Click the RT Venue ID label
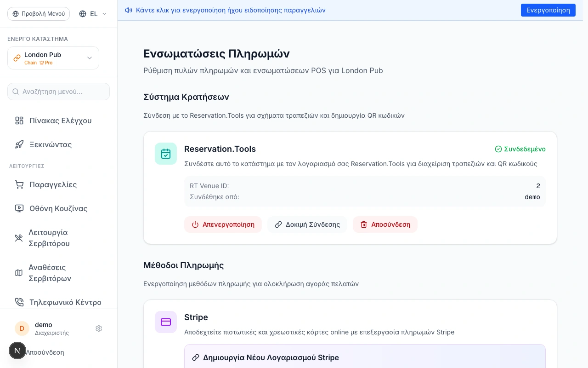This screenshot has width=588, height=368. (x=209, y=186)
